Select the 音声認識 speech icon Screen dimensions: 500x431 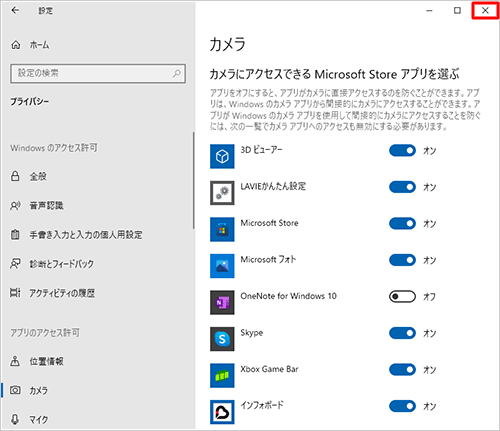[x=15, y=205]
